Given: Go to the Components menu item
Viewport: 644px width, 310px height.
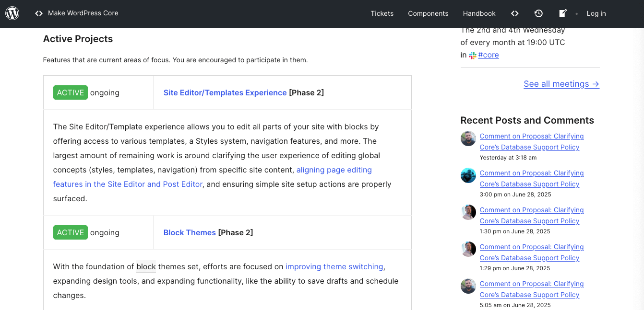Looking at the screenshot, I should tap(428, 13).
